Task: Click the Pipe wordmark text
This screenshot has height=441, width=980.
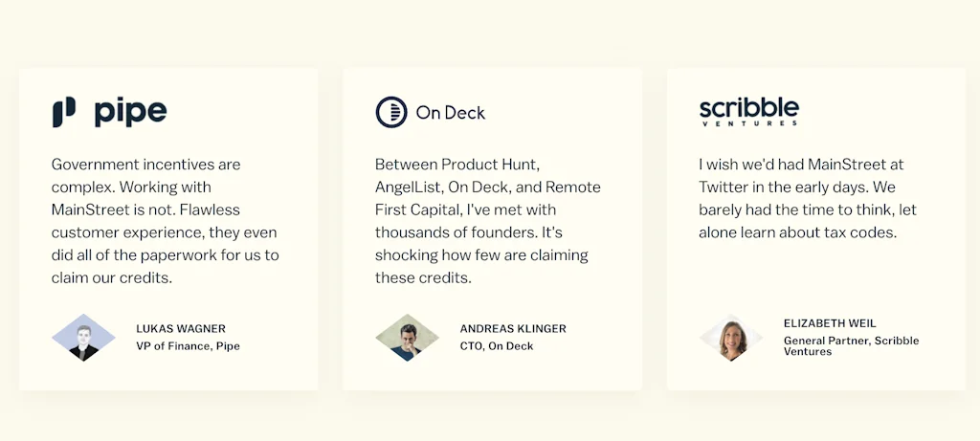Action: point(130,113)
